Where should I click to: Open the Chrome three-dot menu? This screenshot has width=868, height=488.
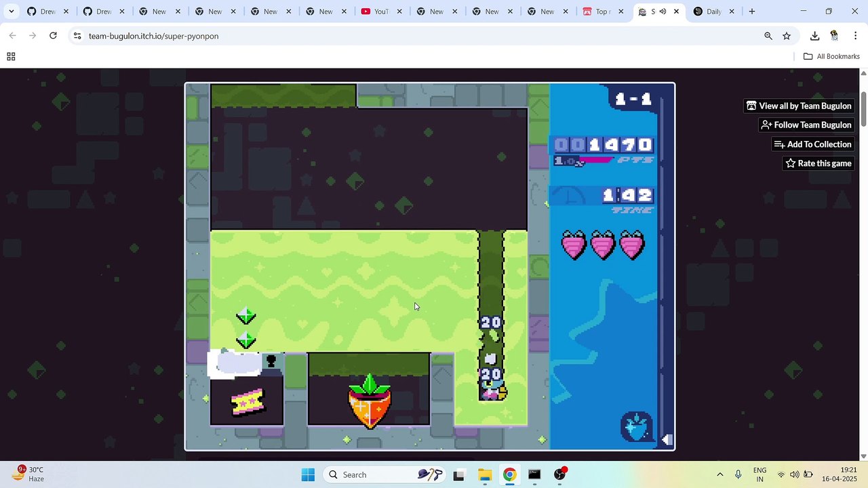(x=855, y=36)
